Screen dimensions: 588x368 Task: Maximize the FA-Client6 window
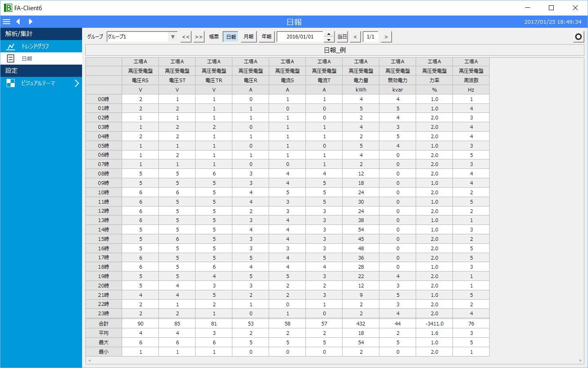tap(551, 8)
